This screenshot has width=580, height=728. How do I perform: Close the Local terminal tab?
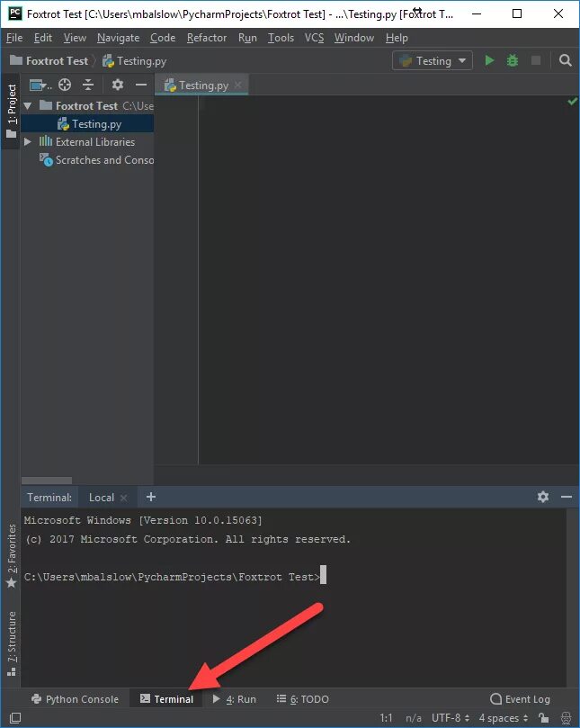tap(123, 498)
